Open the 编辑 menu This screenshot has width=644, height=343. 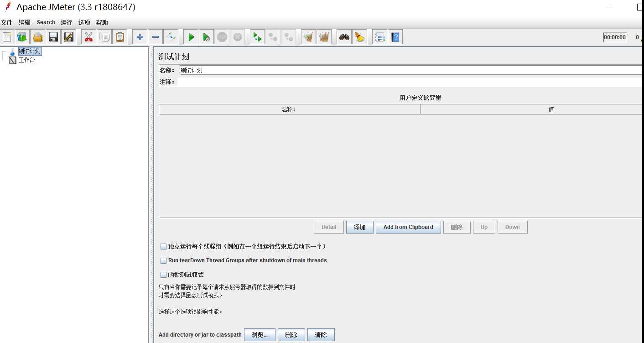tap(24, 22)
